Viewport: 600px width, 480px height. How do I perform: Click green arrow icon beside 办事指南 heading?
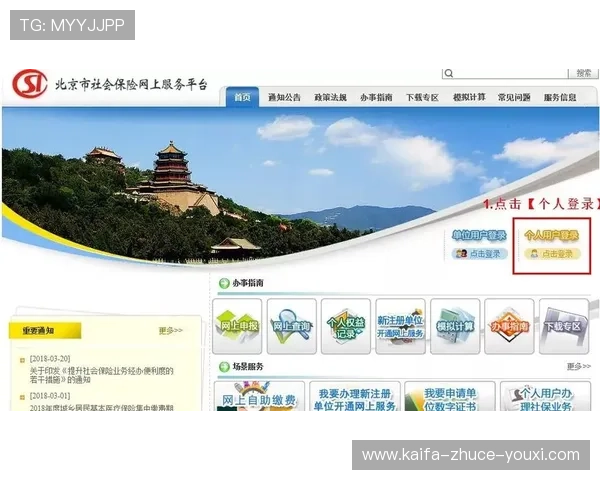(224, 284)
